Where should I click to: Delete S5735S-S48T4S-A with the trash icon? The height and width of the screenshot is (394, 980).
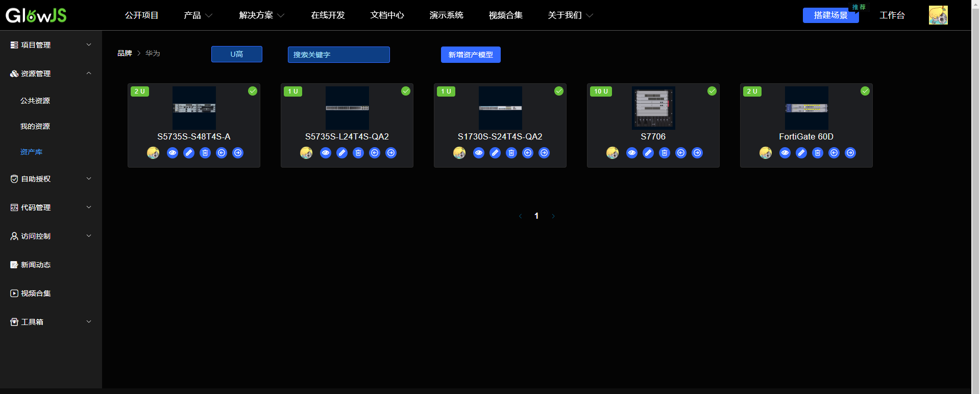tap(205, 153)
